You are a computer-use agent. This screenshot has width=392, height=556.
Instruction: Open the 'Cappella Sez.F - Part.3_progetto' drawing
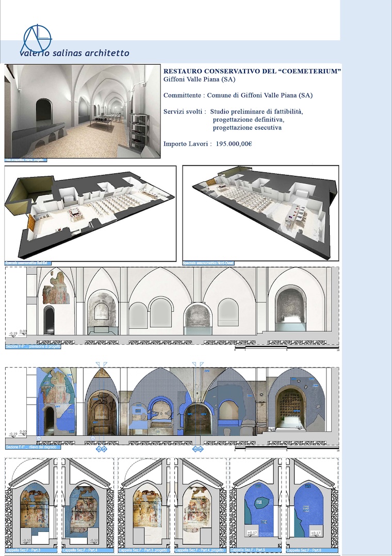click(145, 505)
